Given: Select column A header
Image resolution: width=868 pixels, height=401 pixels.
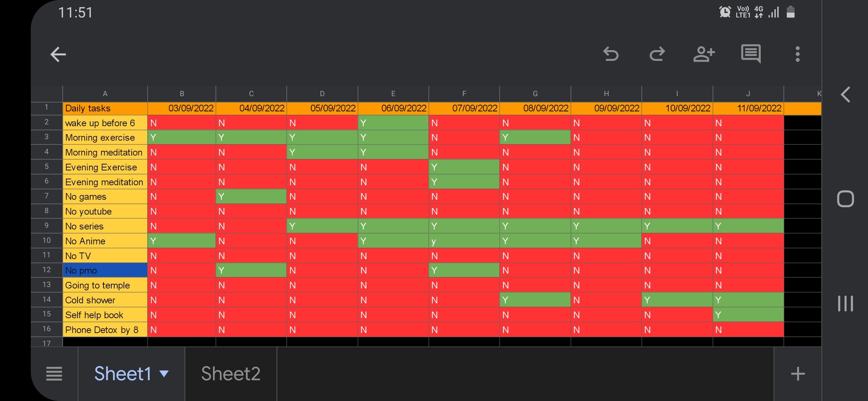Looking at the screenshot, I should 105,94.
